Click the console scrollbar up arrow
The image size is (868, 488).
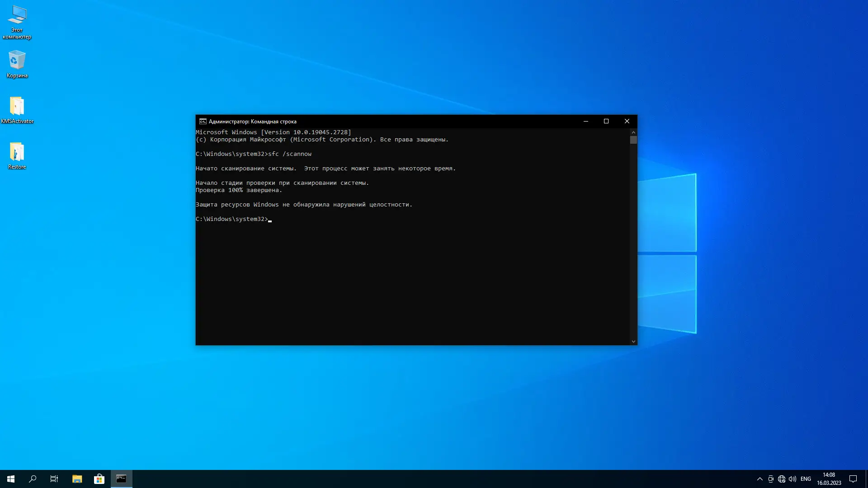pos(633,132)
